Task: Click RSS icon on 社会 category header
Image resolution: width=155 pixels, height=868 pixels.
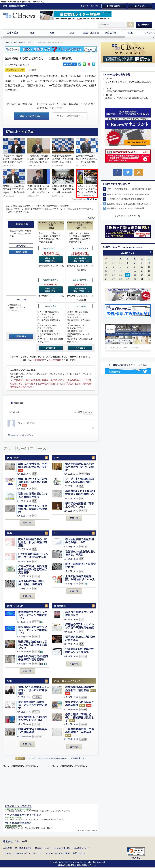Action: point(93,533)
